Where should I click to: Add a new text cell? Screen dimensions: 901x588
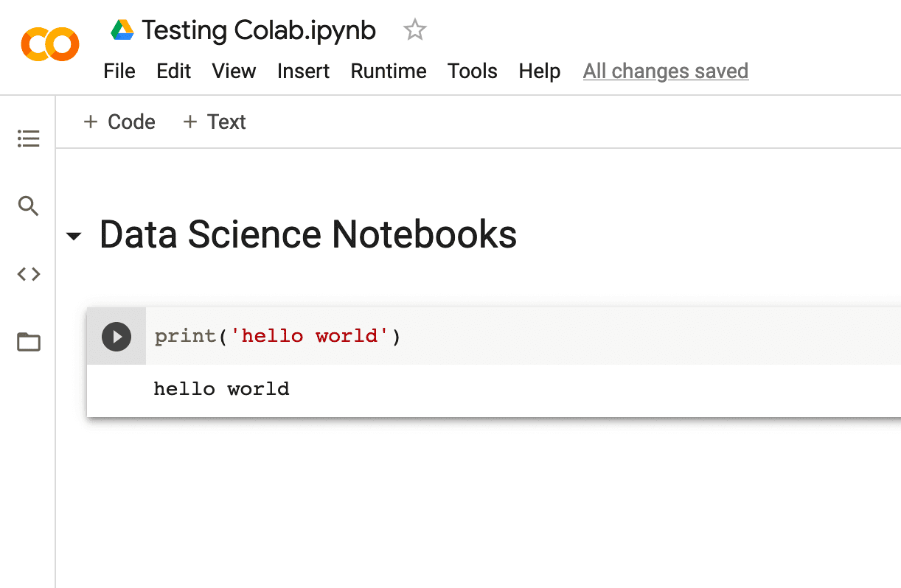tap(214, 122)
